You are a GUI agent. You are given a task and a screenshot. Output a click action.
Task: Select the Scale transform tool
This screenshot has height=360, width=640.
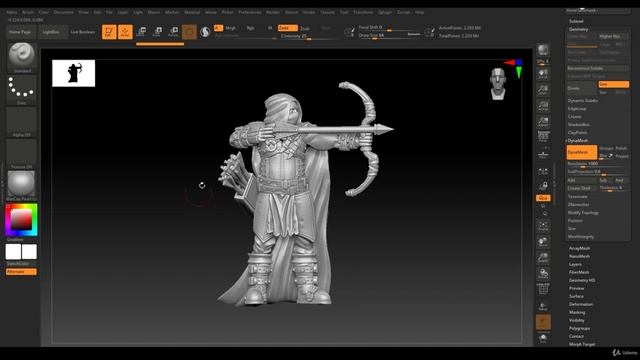coord(158,32)
